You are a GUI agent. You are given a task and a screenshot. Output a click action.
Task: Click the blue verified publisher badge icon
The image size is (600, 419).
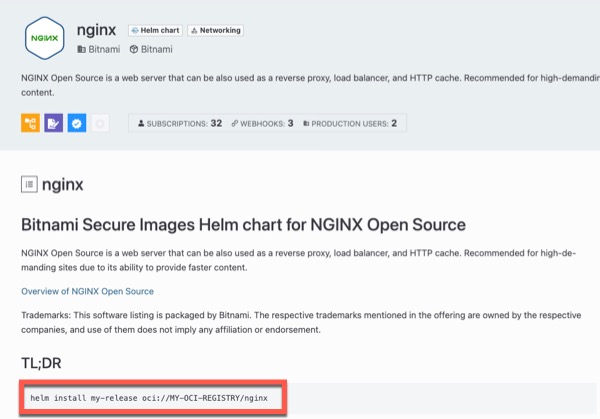tap(77, 123)
